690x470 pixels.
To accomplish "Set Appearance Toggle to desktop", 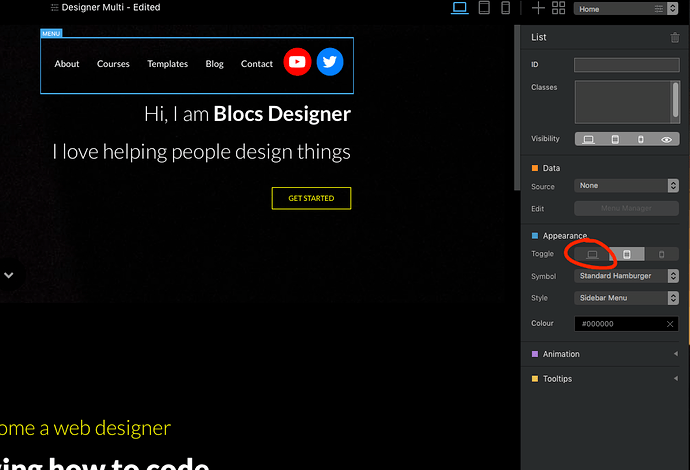I will [x=592, y=254].
